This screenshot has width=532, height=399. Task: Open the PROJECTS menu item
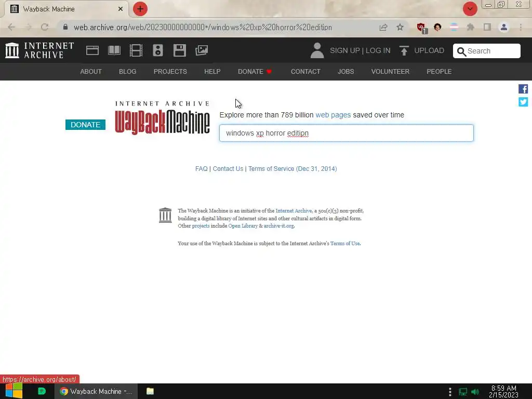[x=170, y=72]
